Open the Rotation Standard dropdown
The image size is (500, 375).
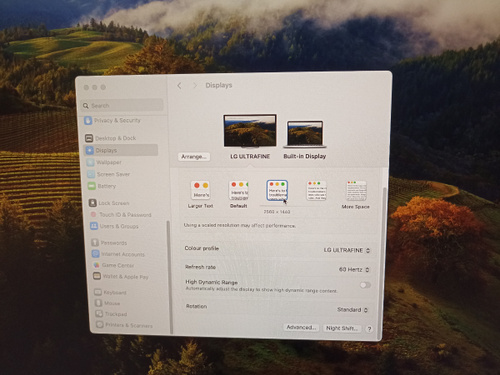pyautogui.click(x=353, y=310)
